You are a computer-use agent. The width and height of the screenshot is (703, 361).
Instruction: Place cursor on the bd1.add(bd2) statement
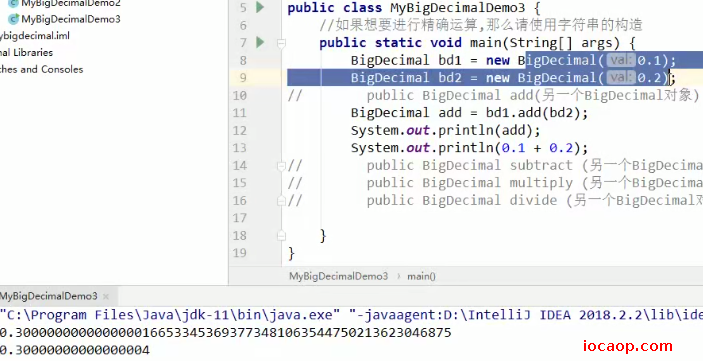pos(469,113)
